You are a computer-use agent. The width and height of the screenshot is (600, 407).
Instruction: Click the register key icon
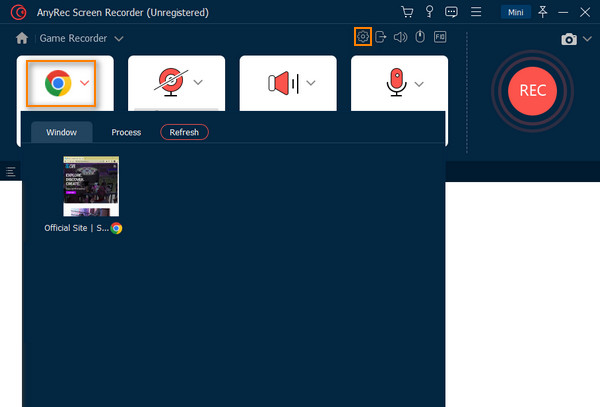pos(429,11)
